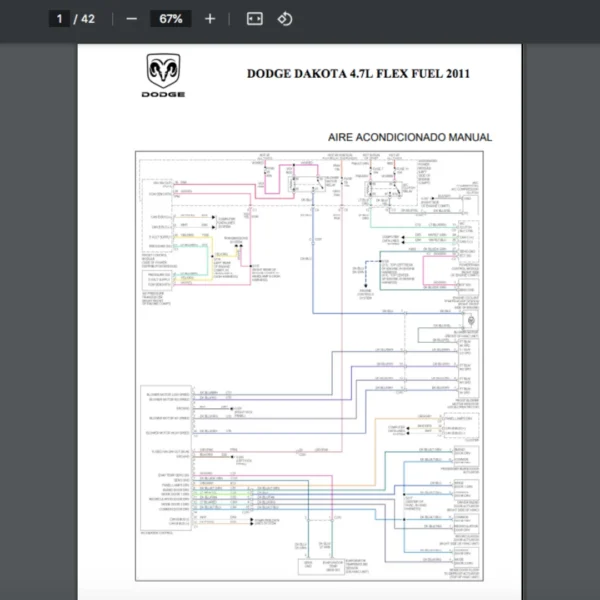Click the total page count 42

[x=88, y=19]
